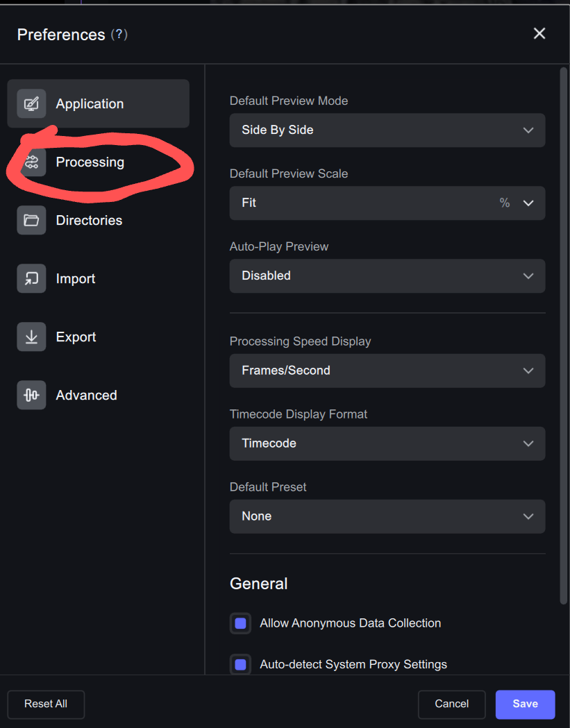Open the Default Preview Mode dropdown
This screenshot has width=570, height=728.
tap(387, 130)
